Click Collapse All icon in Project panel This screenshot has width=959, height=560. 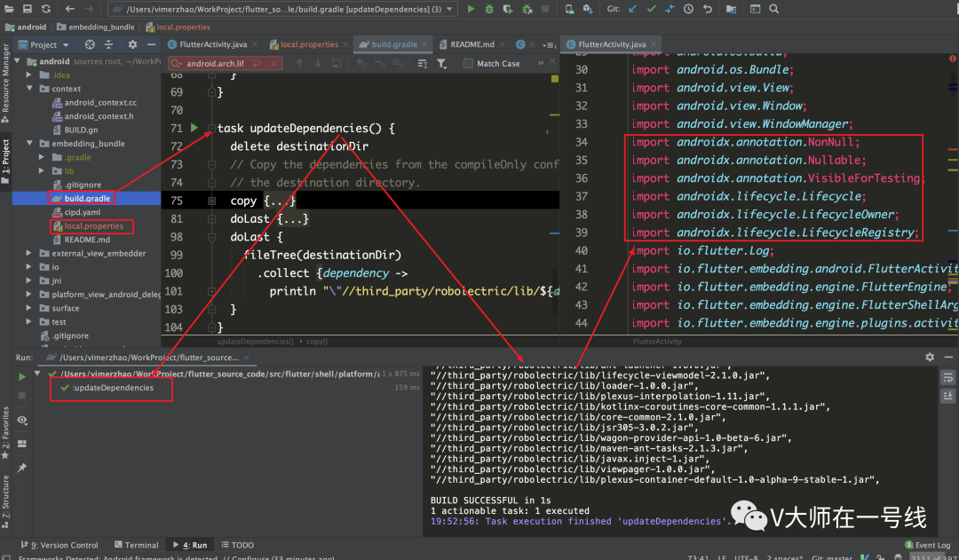point(109,44)
